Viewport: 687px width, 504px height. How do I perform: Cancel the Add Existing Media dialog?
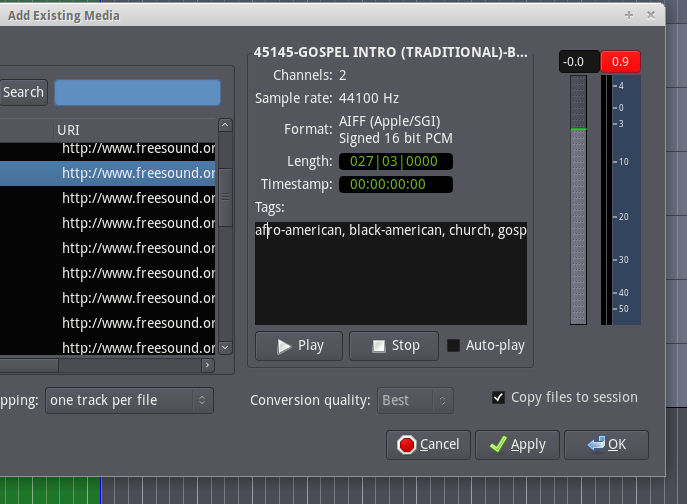(x=428, y=444)
